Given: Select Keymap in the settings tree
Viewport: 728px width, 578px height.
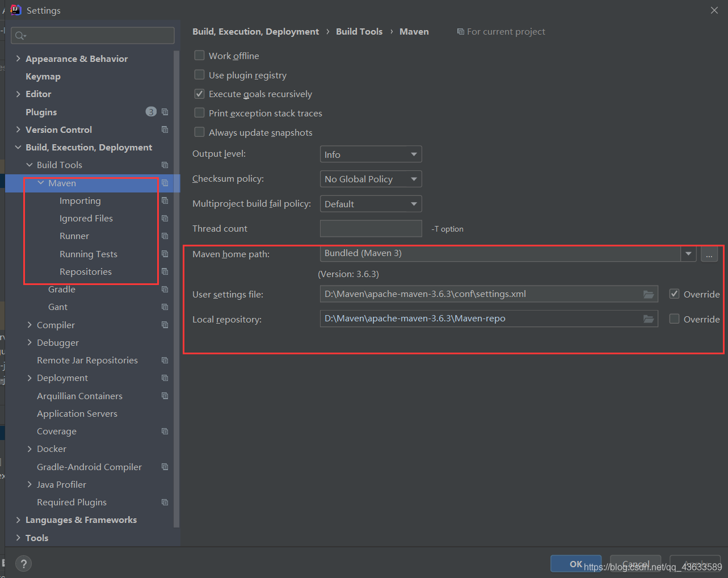Looking at the screenshot, I should tap(43, 77).
